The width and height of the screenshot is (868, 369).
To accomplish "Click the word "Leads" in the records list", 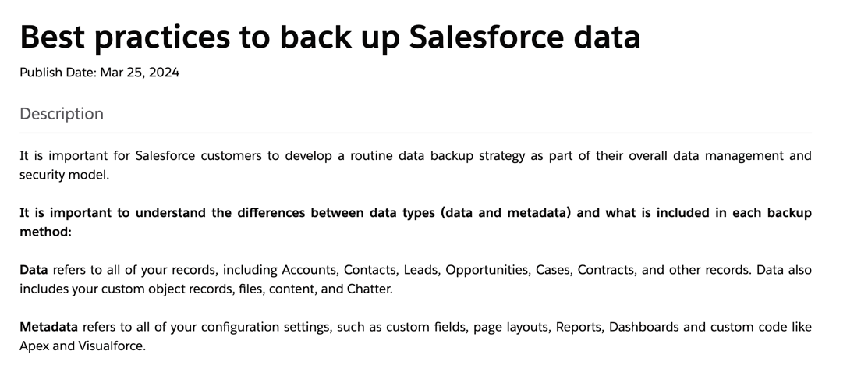I will tap(421, 270).
